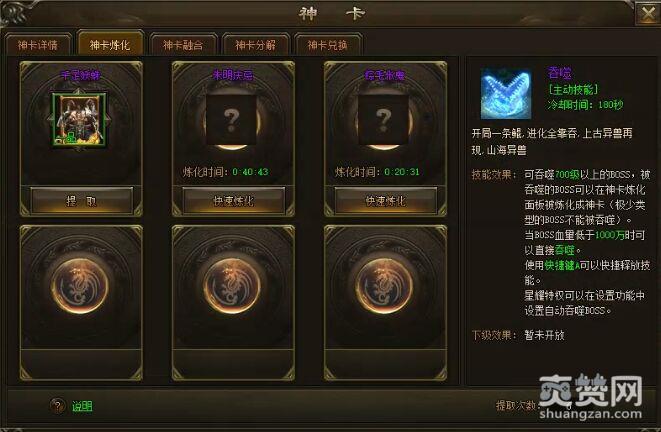Open the 说明 instructions link
Image resolution: width=661 pixels, height=432 pixels.
coord(82,406)
